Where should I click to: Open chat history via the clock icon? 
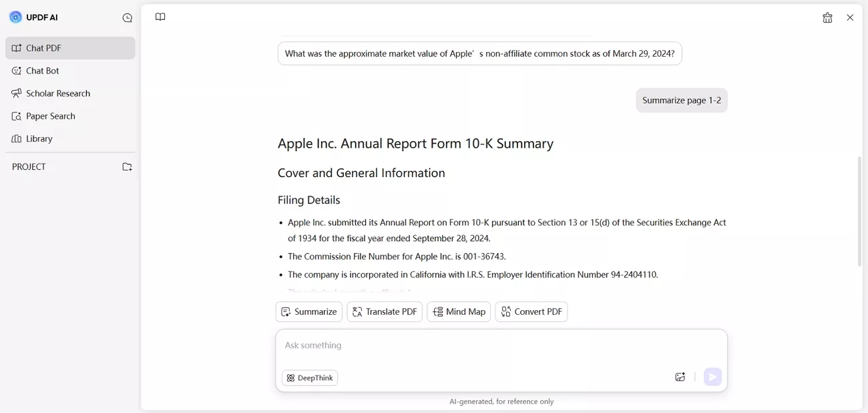(127, 17)
